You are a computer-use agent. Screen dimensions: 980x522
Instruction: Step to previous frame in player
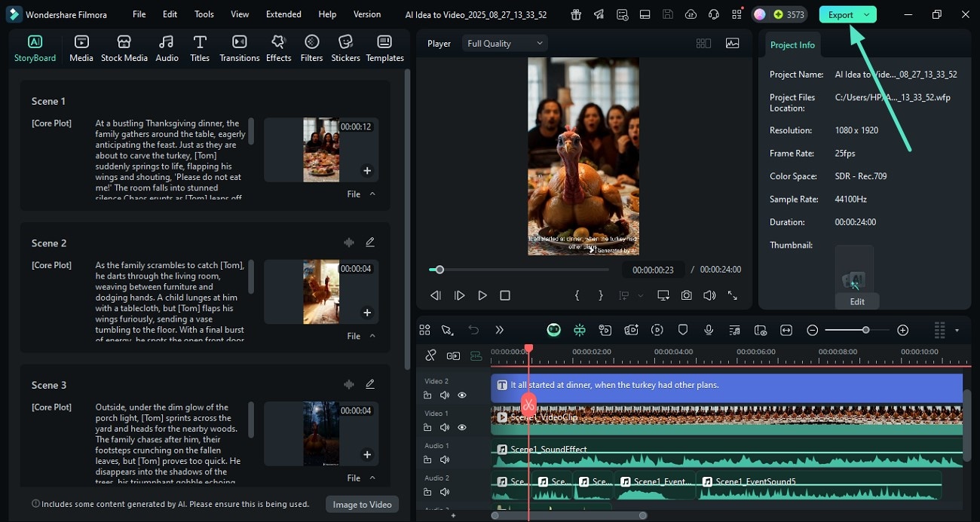coord(436,296)
